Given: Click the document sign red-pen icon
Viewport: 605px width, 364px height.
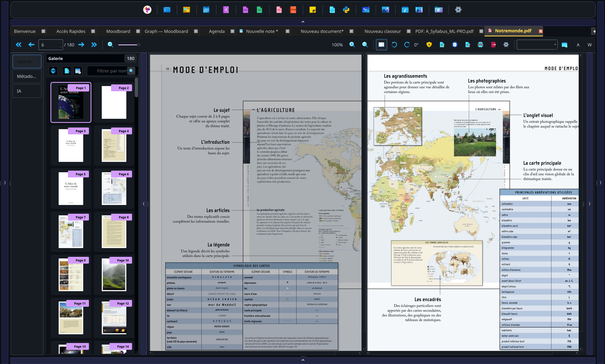Looking at the screenshot, I should tap(468, 45).
